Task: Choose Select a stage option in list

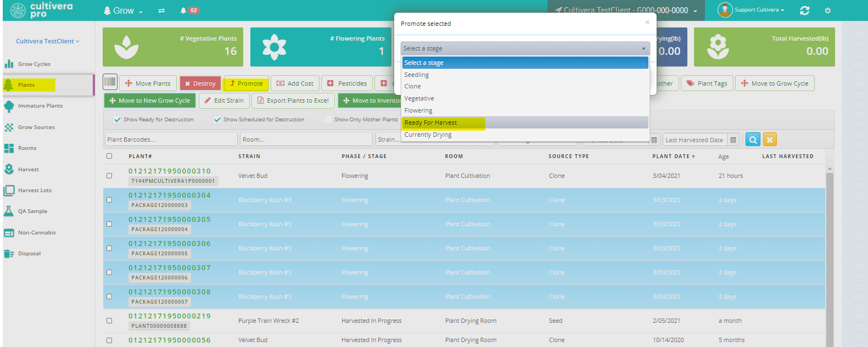Action: pyautogui.click(x=525, y=63)
